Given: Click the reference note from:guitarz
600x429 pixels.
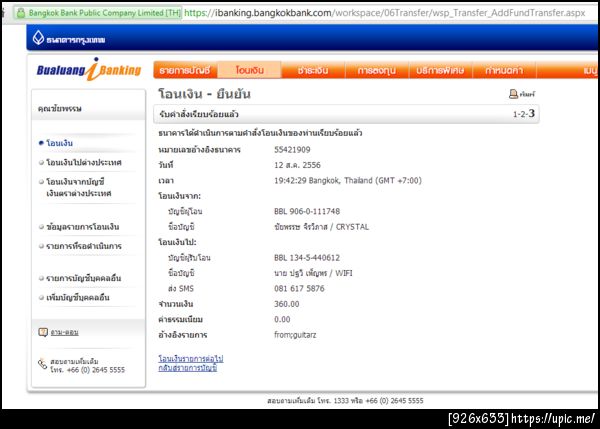Looking at the screenshot, I should pyautogui.click(x=295, y=335).
